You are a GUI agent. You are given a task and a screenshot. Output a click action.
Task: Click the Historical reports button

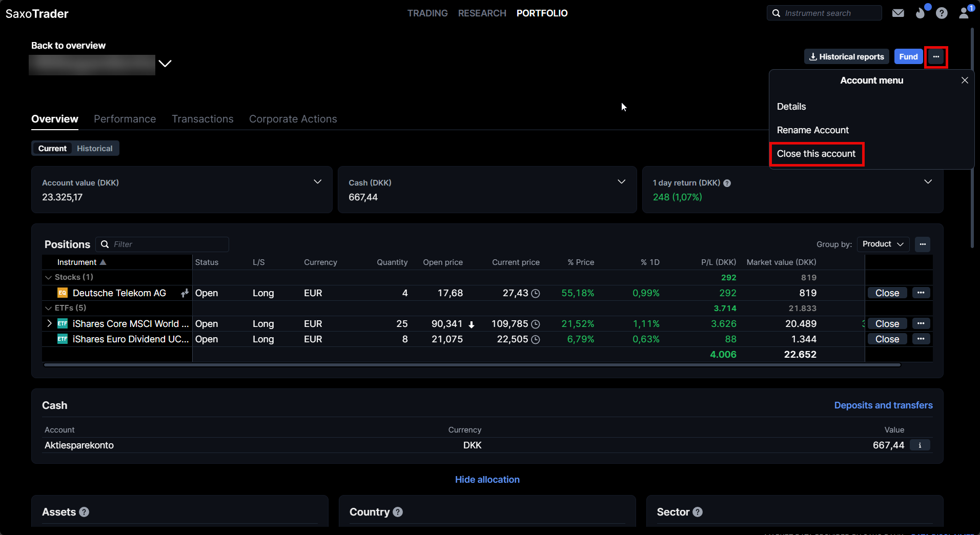click(846, 57)
